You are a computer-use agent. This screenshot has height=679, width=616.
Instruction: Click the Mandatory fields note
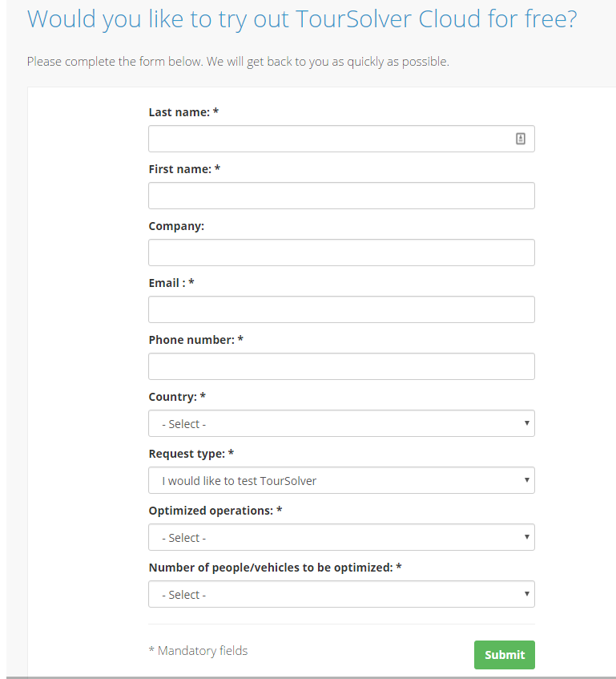tap(198, 650)
